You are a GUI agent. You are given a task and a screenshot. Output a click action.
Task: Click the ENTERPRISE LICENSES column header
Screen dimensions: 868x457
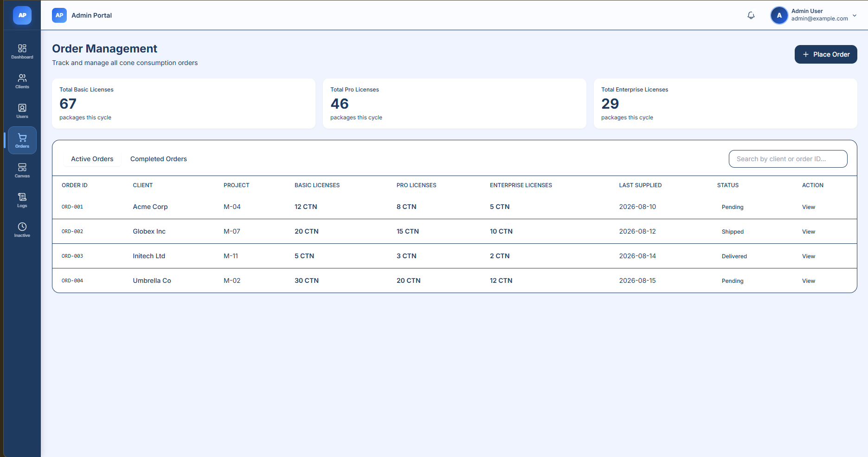click(521, 185)
